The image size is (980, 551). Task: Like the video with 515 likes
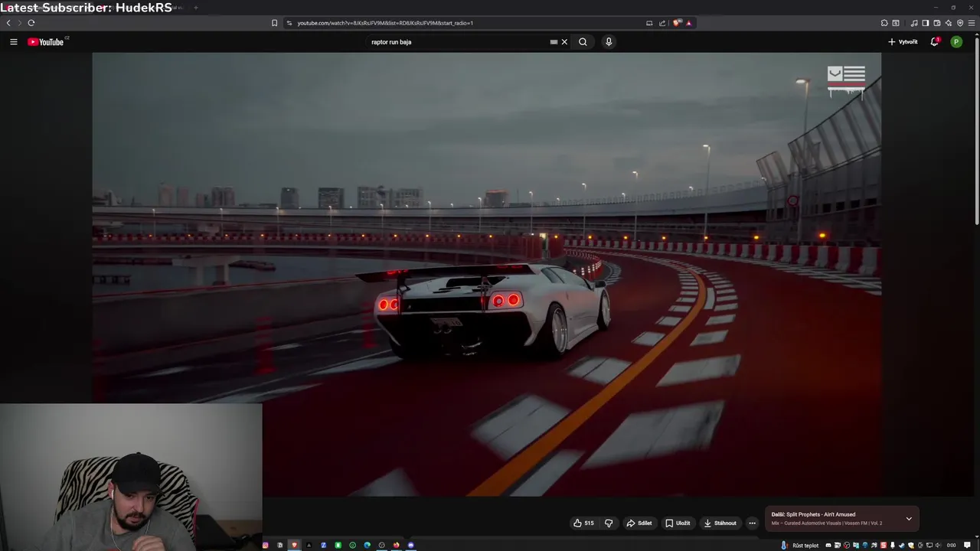[x=583, y=523]
